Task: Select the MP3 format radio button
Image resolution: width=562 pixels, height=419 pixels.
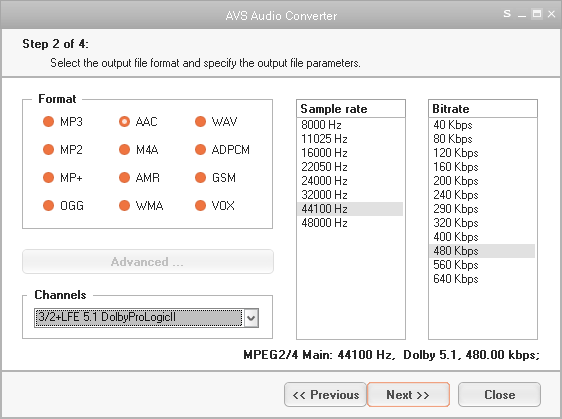Action: click(48, 122)
